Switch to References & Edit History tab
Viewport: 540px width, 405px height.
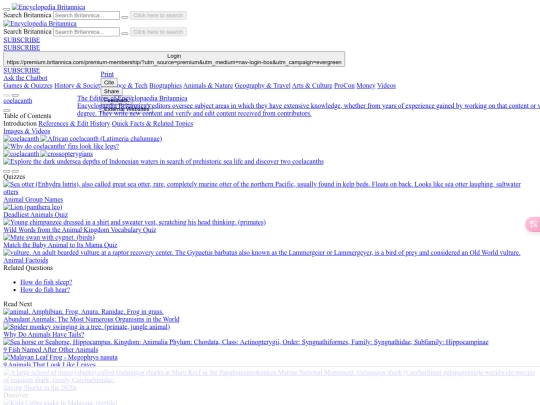coord(74,124)
